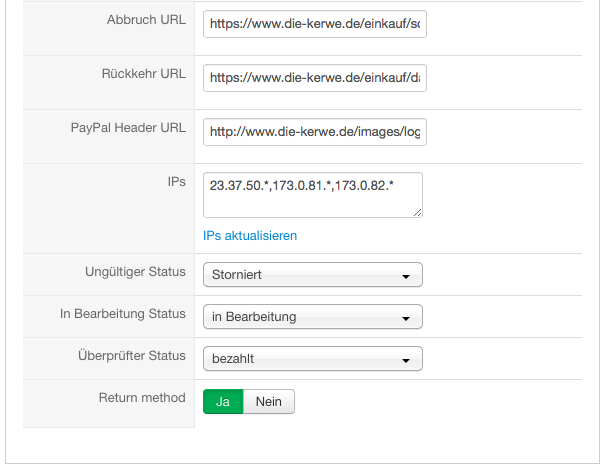This screenshot has width=608, height=472.
Task: Click the Ungültiger Status label
Action: [x=136, y=271]
